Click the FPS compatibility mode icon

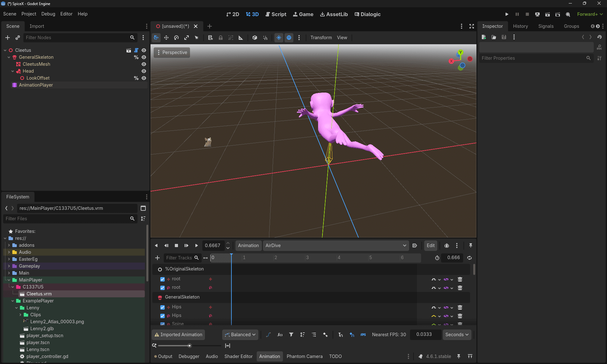coord(363,335)
